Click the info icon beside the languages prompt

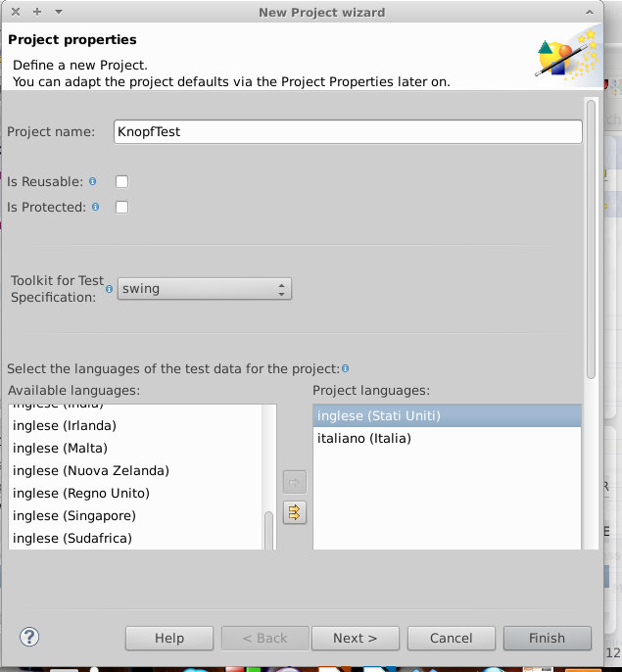(x=346, y=369)
